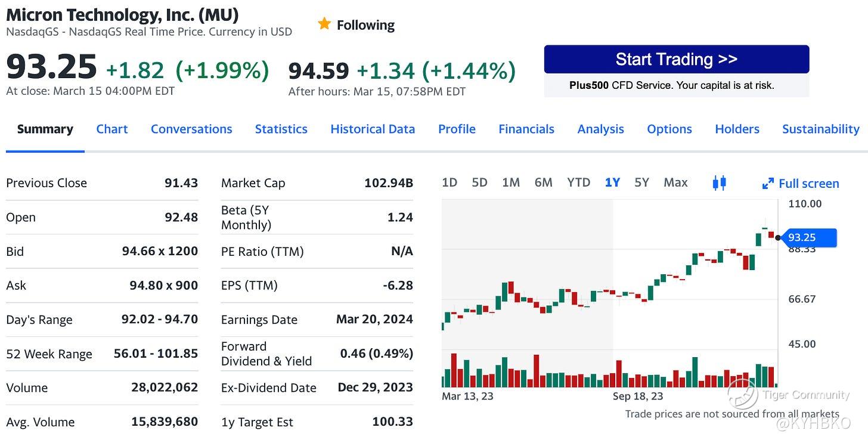Click the Full screen expand arrows icon
Image resolution: width=868 pixels, height=443 pixels.
(768, 184)
